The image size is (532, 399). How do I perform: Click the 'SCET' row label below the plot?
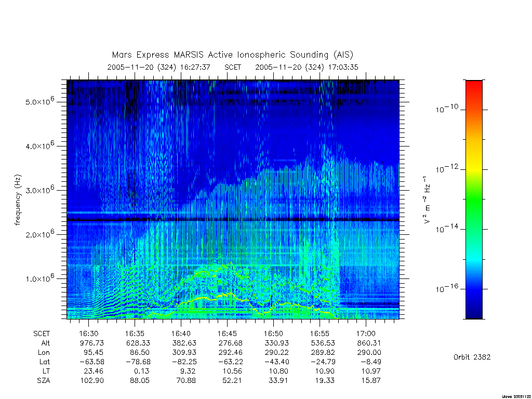coord(42,334)
